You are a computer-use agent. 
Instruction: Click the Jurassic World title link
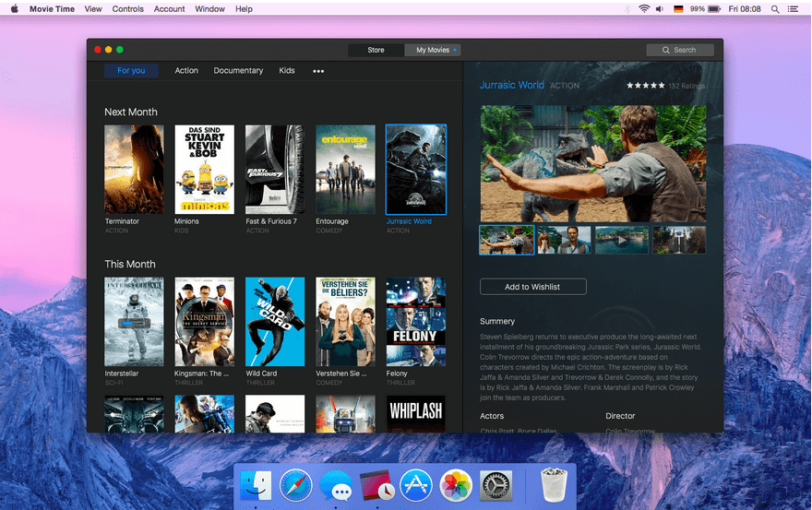click(x=511, y=85)
